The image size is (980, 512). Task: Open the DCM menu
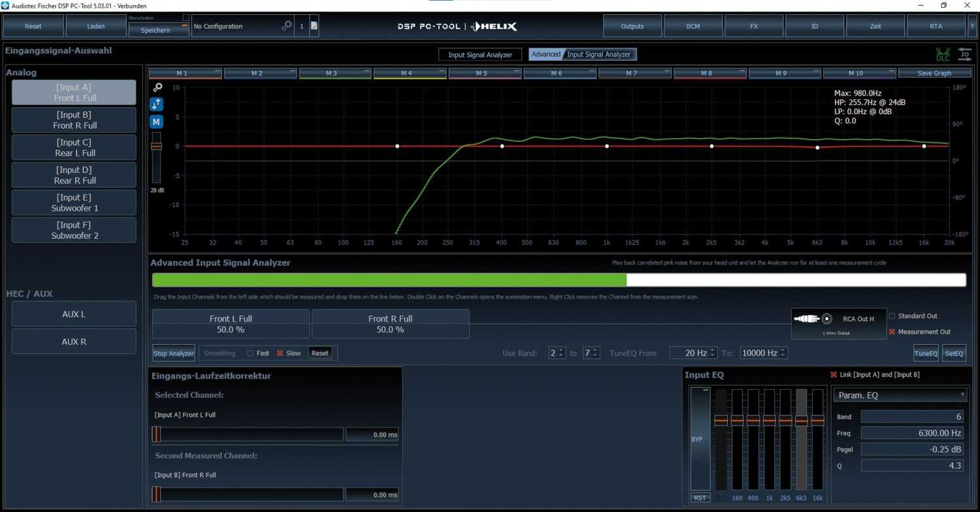pos(693,26)
